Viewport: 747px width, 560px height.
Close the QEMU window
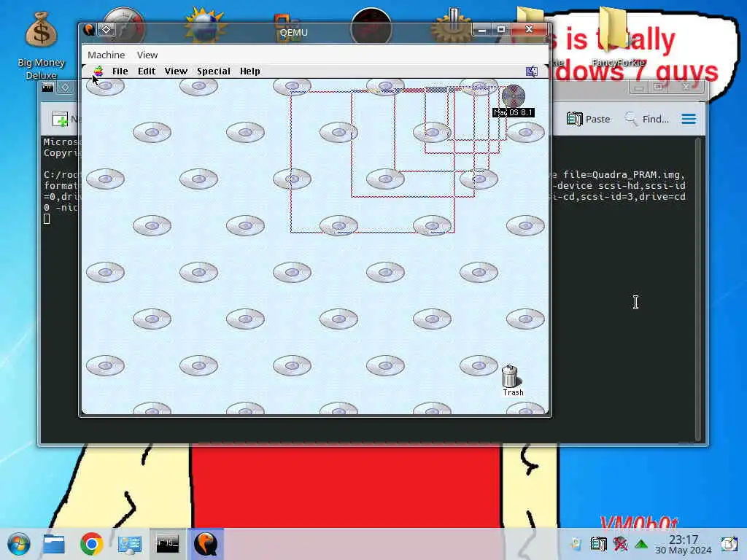click(529, 29)
